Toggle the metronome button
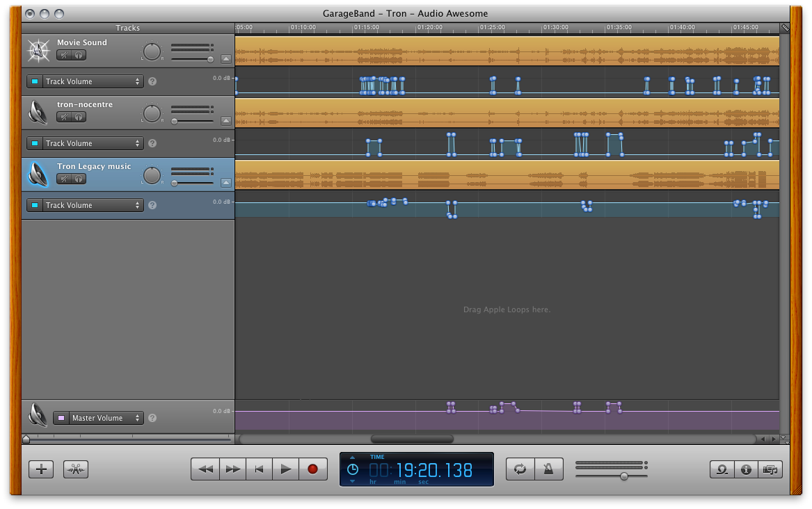812x509 pixels. [x=548, y=469]
